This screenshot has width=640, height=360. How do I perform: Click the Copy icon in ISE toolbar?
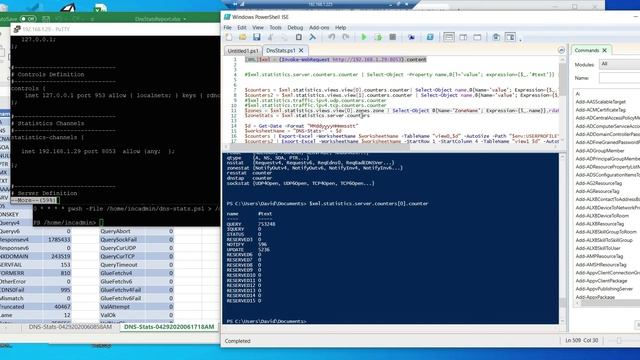pos(284,37)
